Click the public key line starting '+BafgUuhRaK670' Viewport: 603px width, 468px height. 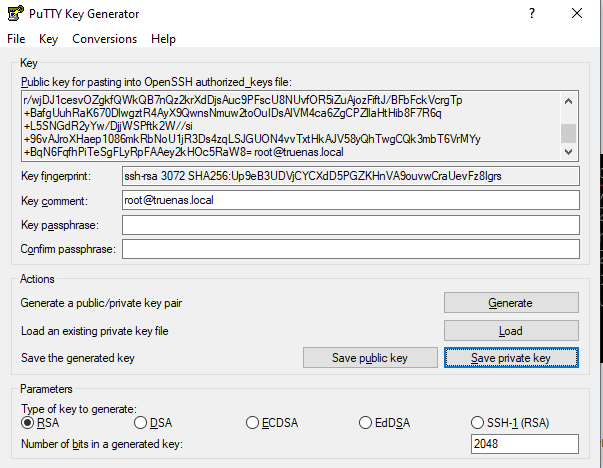[x=233, y=113]
